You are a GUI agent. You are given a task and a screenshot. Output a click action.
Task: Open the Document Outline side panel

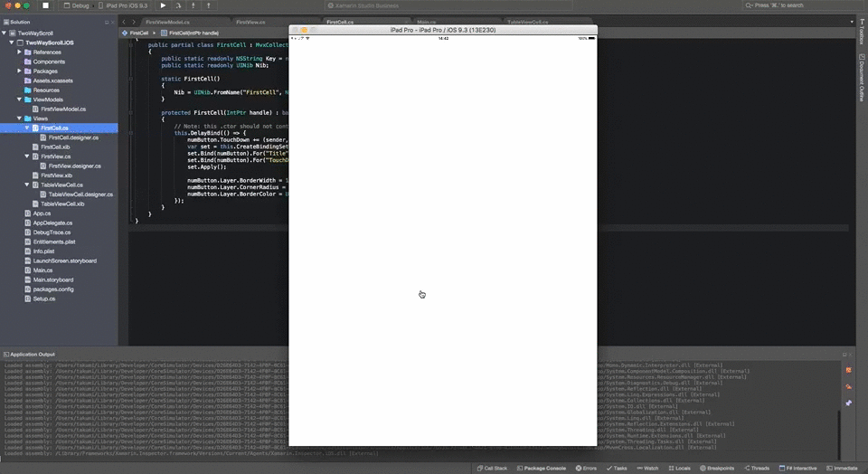click(x=862, y=78)
